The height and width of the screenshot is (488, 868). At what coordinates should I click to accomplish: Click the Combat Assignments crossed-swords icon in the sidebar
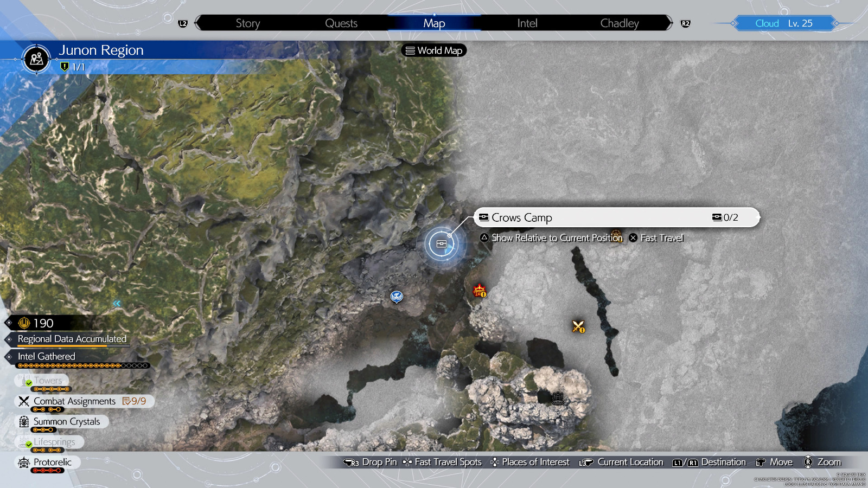[23, 401]
